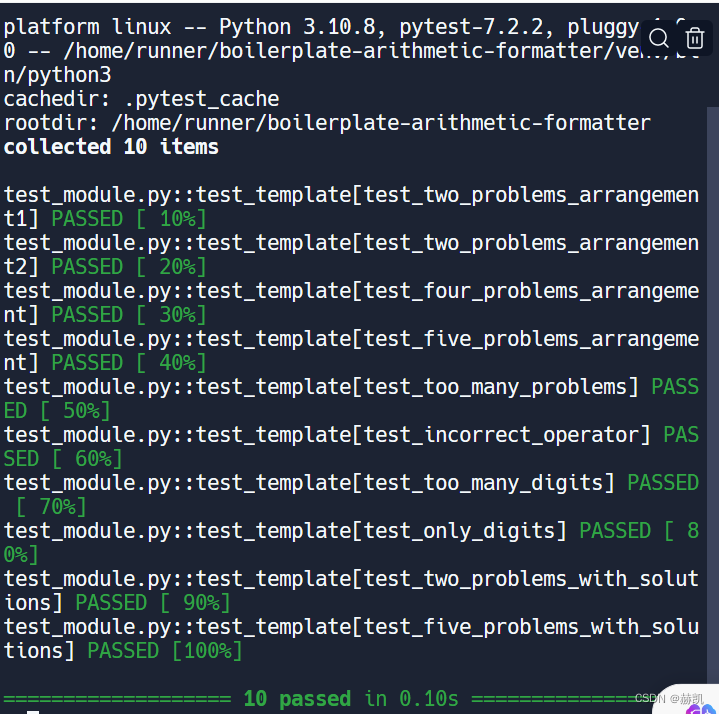Click the 'PASSED [ 20%]' result
The width and height of the screenshot is (719, 714).
pyautogui.click(x=129, y=267)
